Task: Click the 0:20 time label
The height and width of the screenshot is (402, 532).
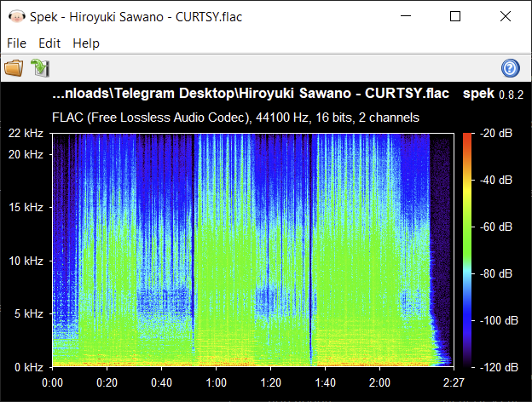Action: point(107,382)
